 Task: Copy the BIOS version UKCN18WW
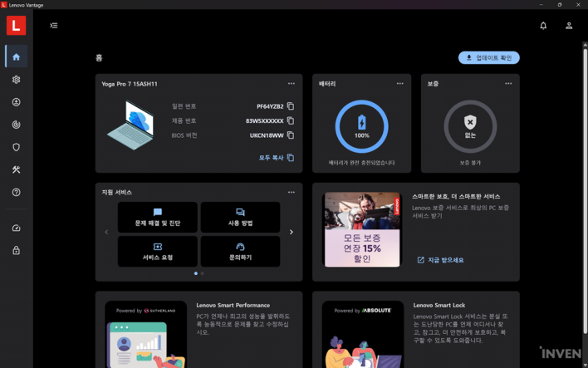coord(291,135)
